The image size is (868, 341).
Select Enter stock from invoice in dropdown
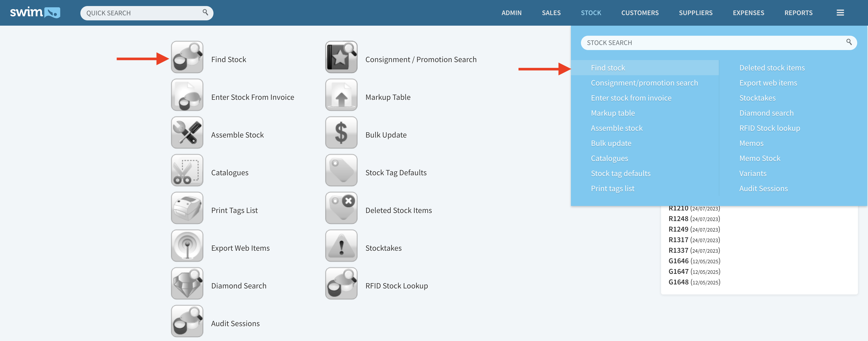[x=631, y=98]
